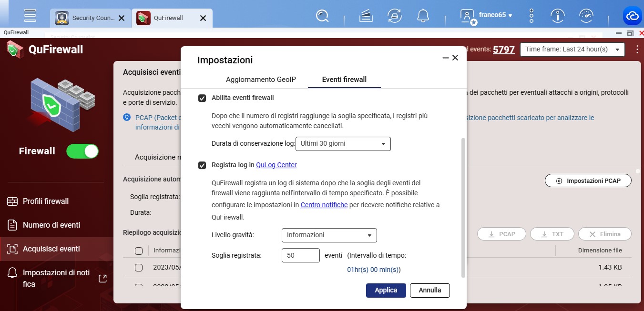This screenshot has width=644, height=311.
Task: Uncheck Abilita eventi firewall checkbox
Action: click(202, 98)
